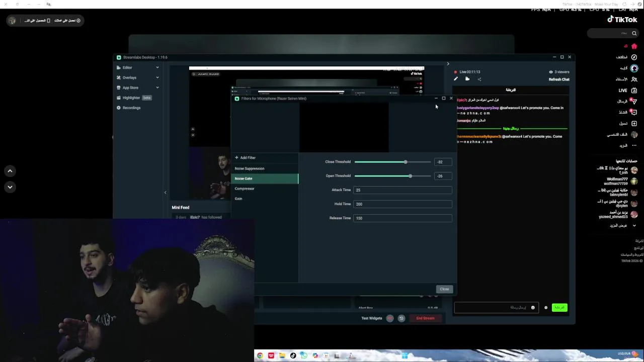This screenshot has height=362, width=644.
Task: Open Chrome from the taskbar
Action: click(x=260, y=355)
